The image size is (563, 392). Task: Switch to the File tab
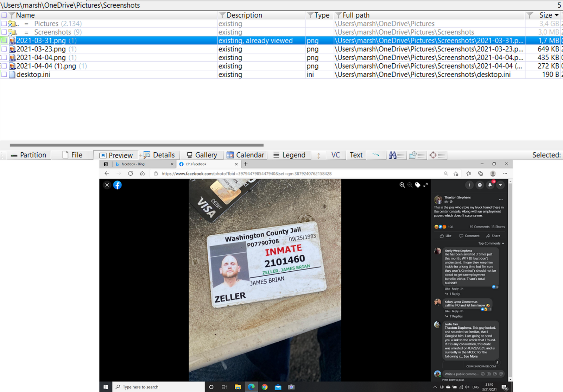click(72, 155)
